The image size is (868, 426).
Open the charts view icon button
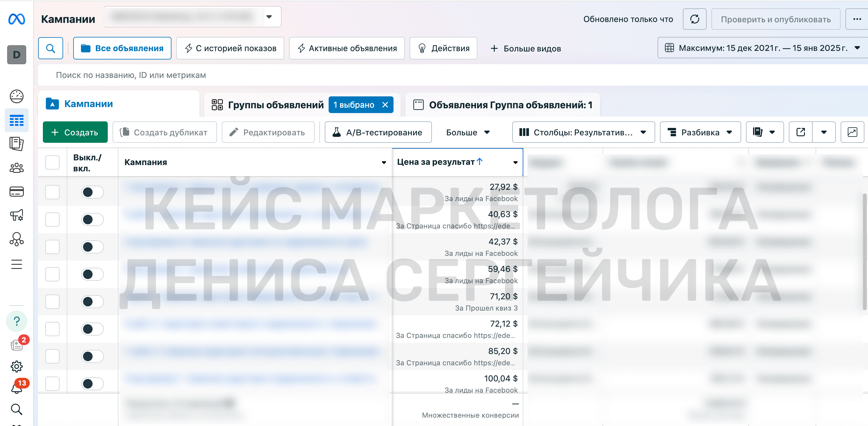point(852,132)
